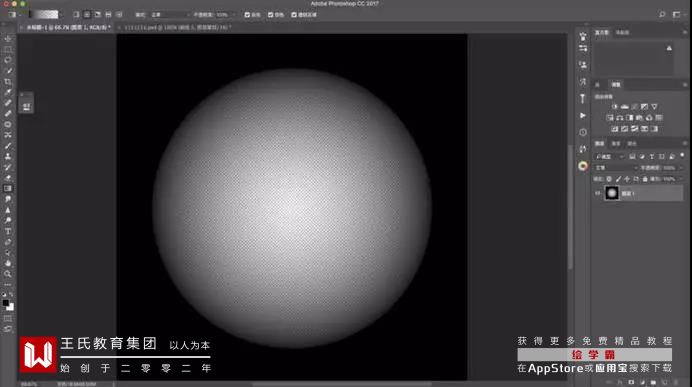Add a Brightness/Contrast adjustment layer
The image size is (692, 387).
tap(615, 106)
